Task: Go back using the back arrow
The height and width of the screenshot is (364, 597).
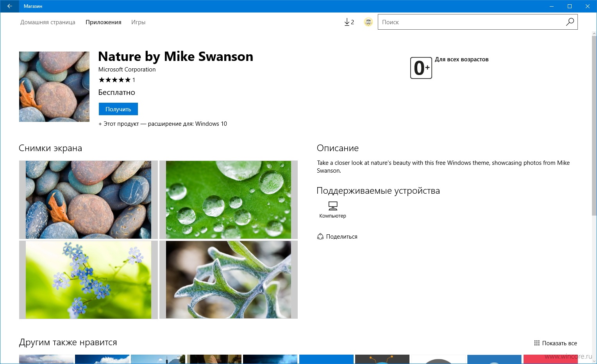Action: (x=9, y=6)
